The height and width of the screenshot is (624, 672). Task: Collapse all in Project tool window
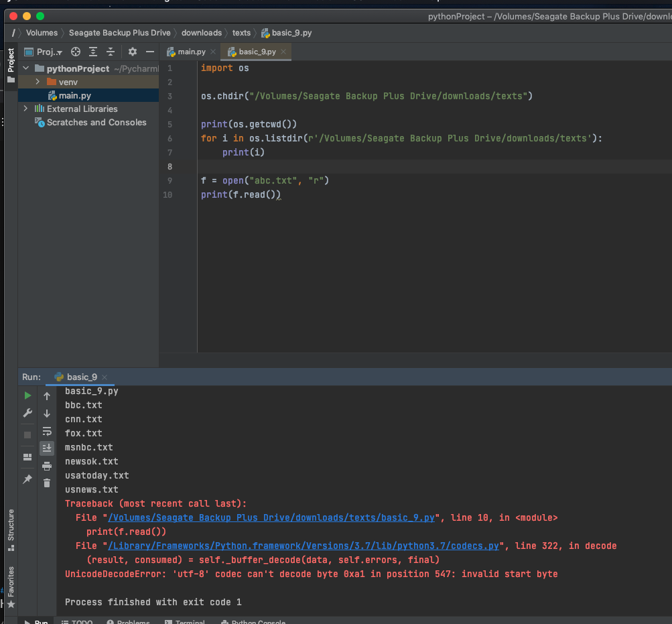(x=111, y=52)
